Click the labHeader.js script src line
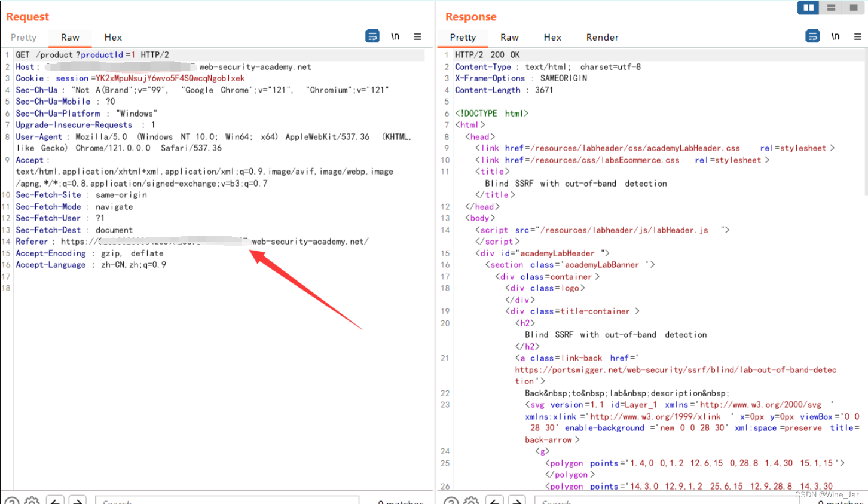Viewport: 868px width, 504px height. 602,230
